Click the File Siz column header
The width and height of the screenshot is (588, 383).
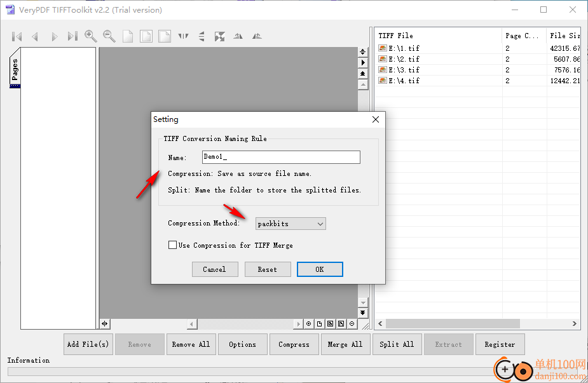point(564,36)
